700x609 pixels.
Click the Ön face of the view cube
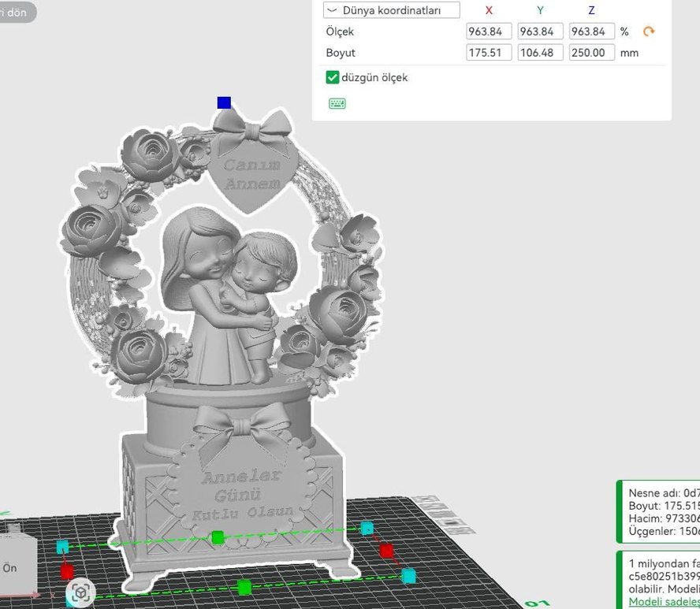(11, 567)
